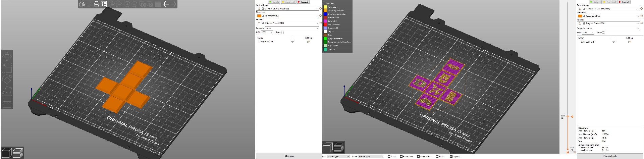Select the Move tool in left toolbar
The height and width of the screenshot is (159, 644).
tap(7, 57)
